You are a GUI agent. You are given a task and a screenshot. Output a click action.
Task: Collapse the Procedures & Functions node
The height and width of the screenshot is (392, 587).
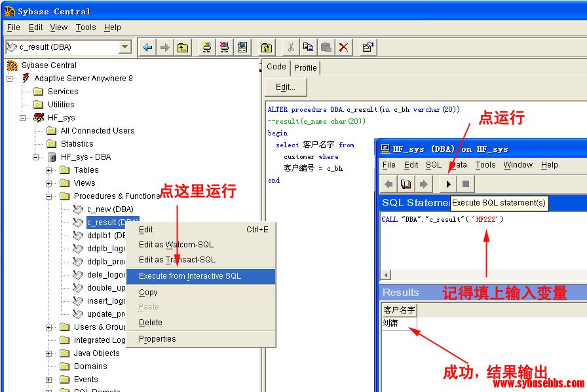tap(49, 196)
